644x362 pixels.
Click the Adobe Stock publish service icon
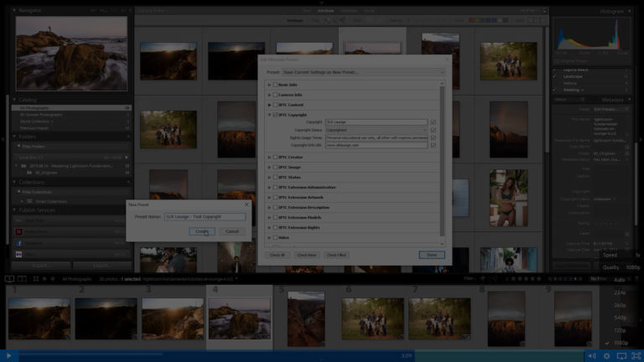(19, 232)
